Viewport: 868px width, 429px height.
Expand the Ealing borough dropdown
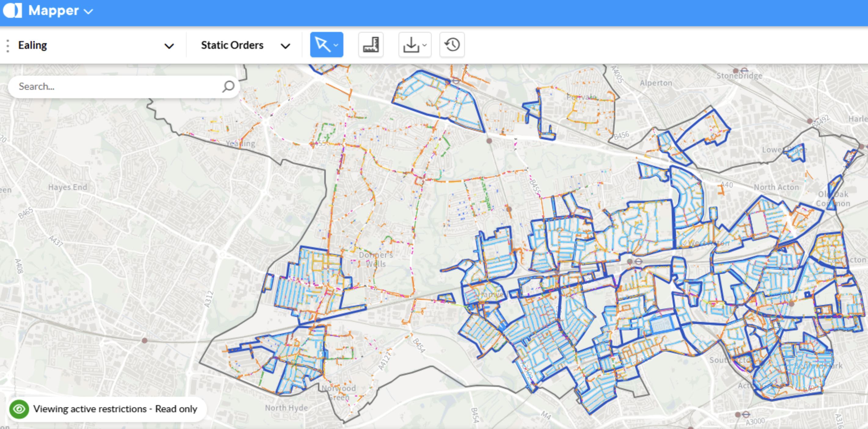(x=170, y=45)
